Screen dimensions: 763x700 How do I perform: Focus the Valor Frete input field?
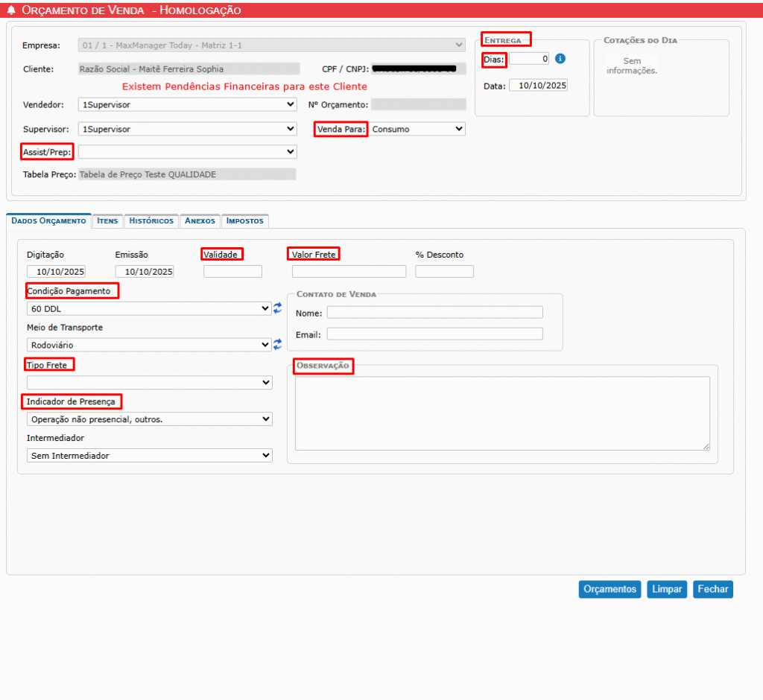[349, 271]
